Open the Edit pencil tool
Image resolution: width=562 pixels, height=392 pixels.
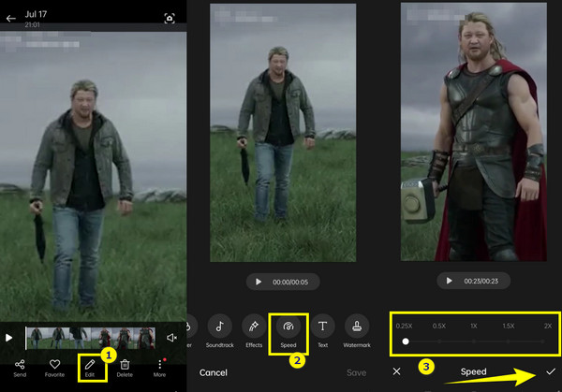(90, 369)
